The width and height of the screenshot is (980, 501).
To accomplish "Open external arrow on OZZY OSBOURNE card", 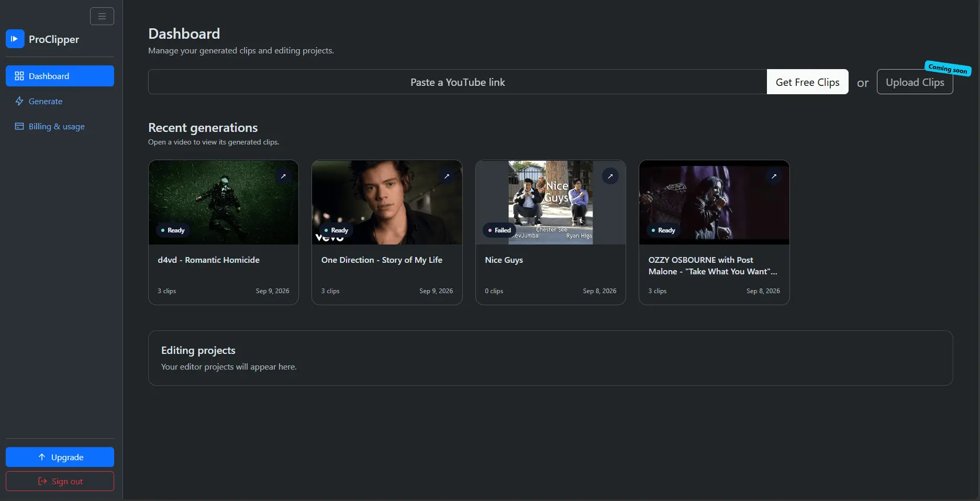I will (774, 176).
